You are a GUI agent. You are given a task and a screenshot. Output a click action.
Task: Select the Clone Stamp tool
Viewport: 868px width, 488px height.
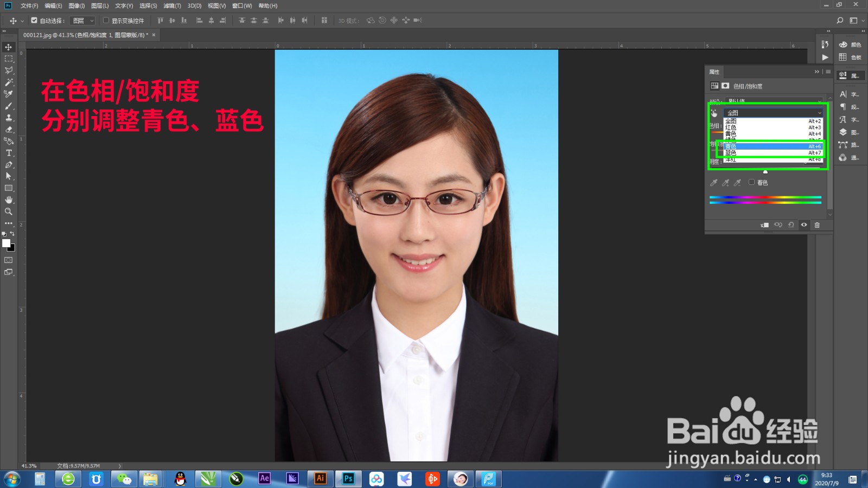tap(9, 118)
